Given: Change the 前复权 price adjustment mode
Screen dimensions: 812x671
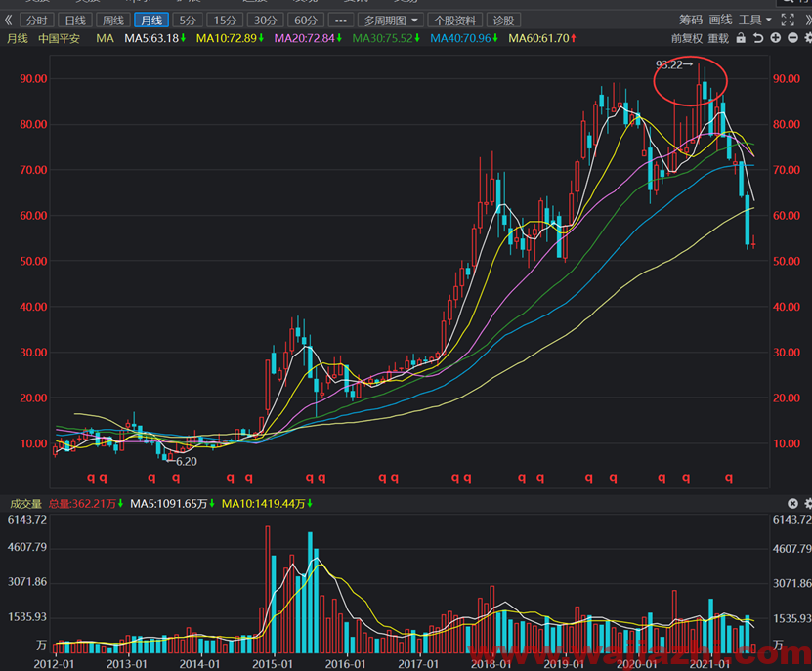Looking at the screenshot, I should point(687,38).
